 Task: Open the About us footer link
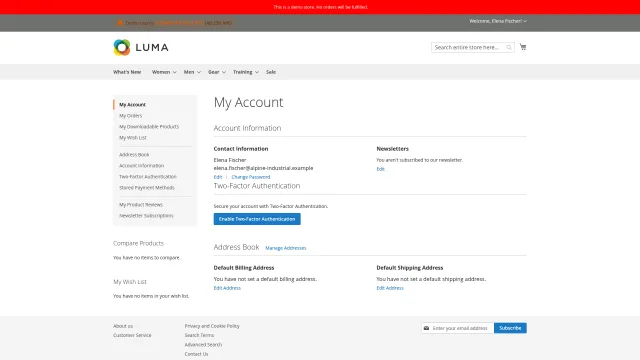[x=123, y=326]
